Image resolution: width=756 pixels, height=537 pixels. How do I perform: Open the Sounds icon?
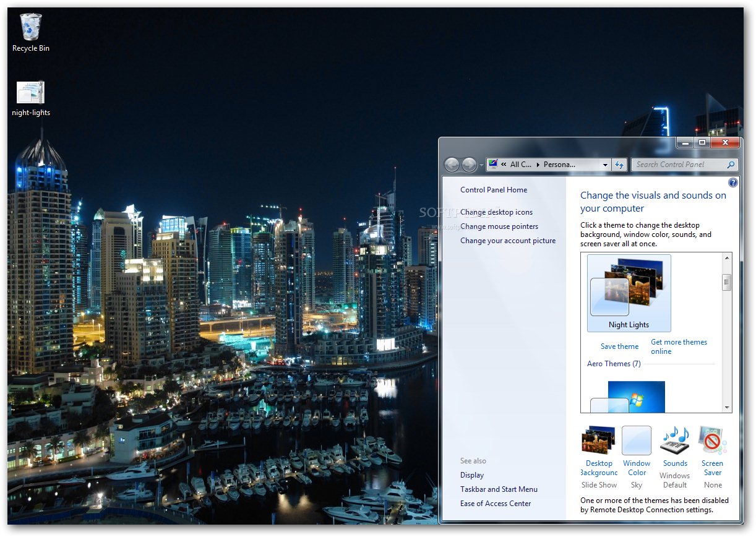click(675, 440)
